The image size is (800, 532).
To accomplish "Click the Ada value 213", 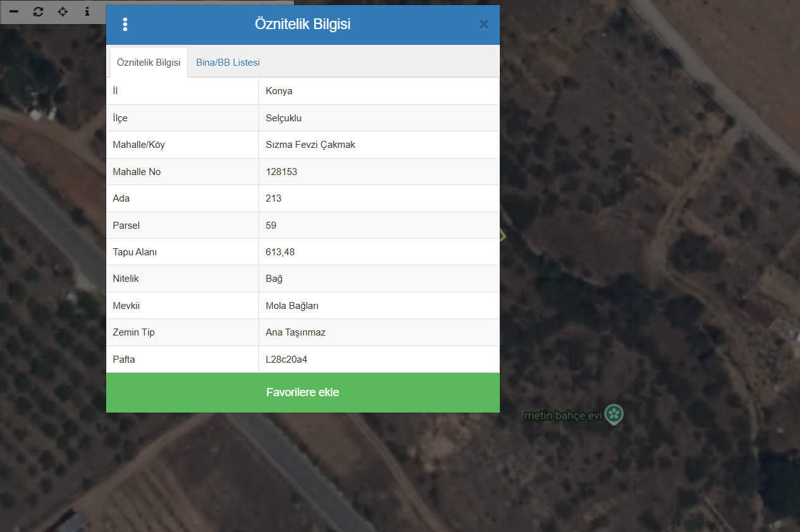I will pos(274,198).
